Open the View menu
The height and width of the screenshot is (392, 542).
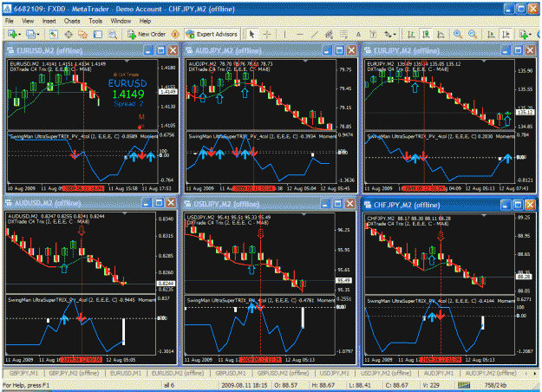(x=28, y=21)
